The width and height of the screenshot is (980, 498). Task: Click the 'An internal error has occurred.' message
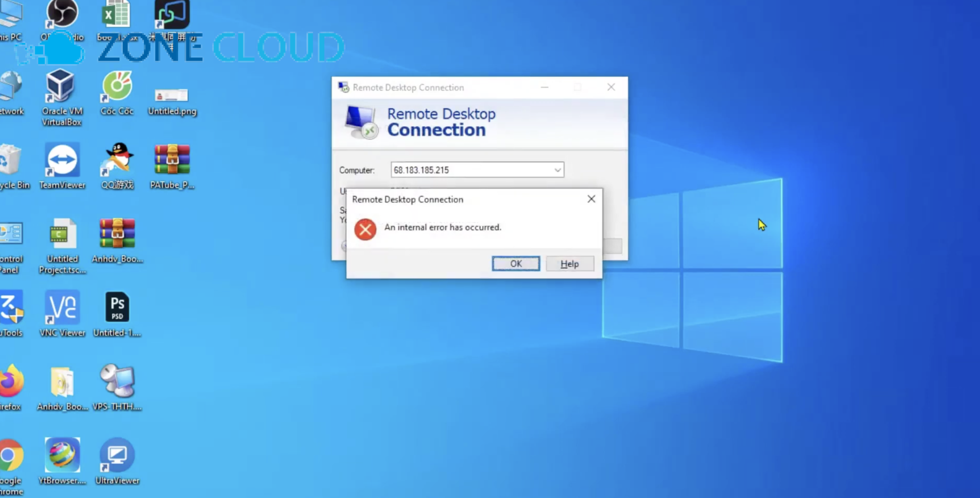(443, 227)
